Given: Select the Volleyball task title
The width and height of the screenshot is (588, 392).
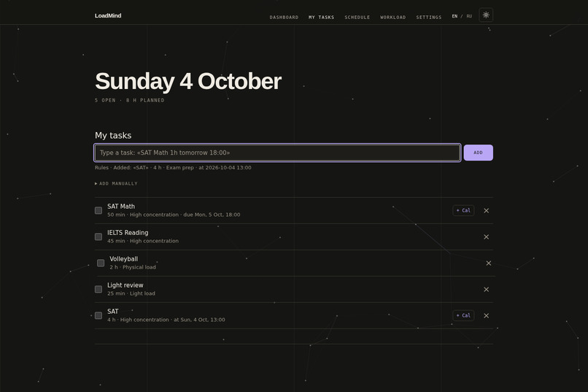Looking at the screenshot, I should click(123, 259).
